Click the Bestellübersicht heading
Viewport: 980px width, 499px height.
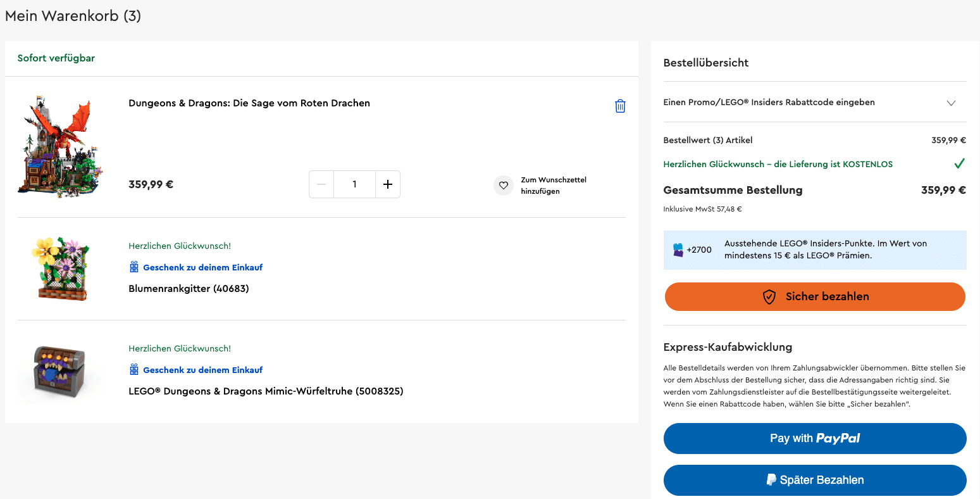[x=706, y=63]
